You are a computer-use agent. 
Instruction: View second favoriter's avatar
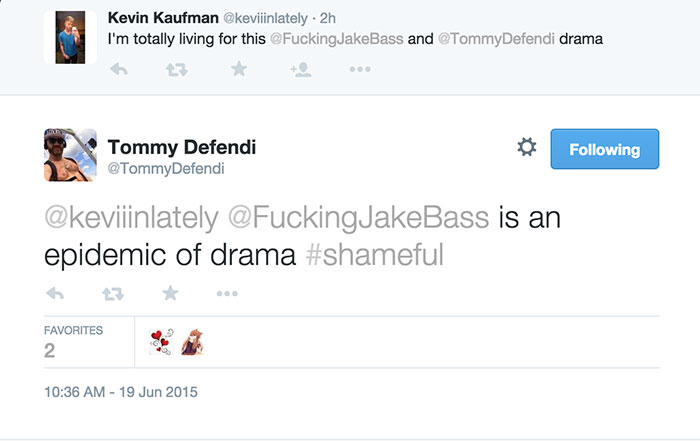191,342
